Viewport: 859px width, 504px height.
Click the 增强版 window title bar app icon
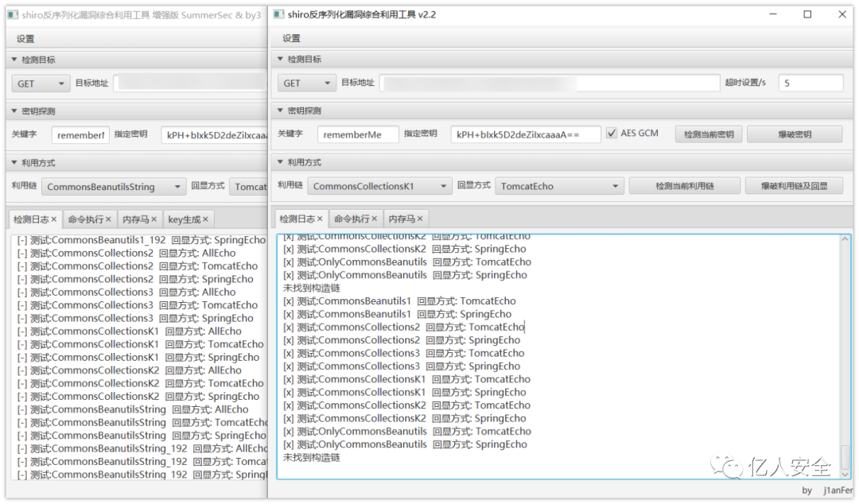click(12, 15)
